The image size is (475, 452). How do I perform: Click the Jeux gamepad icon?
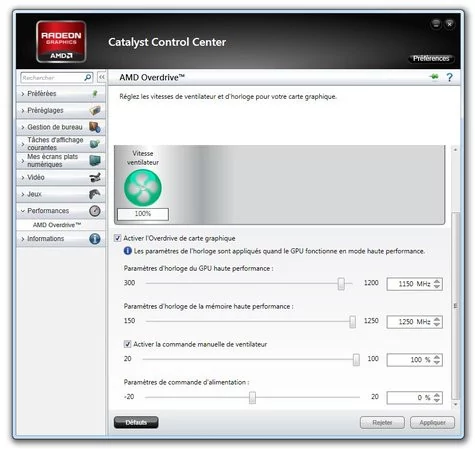coord(95,194)
